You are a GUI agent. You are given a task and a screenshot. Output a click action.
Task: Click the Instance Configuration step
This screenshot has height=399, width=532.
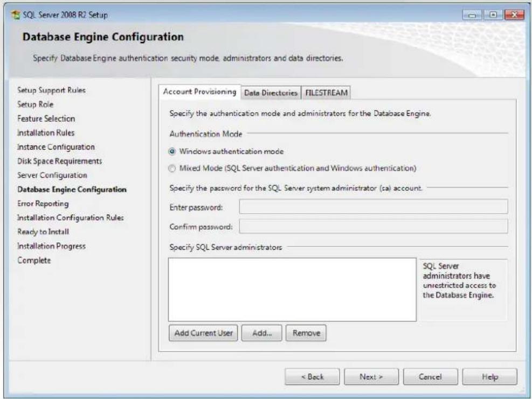click(x=56, y=147)
